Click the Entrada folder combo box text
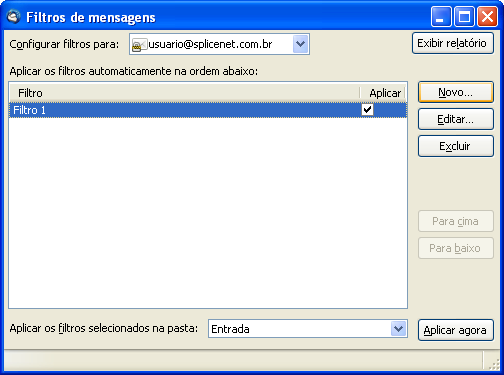The image size is (504, 375). tap(230, 329)
